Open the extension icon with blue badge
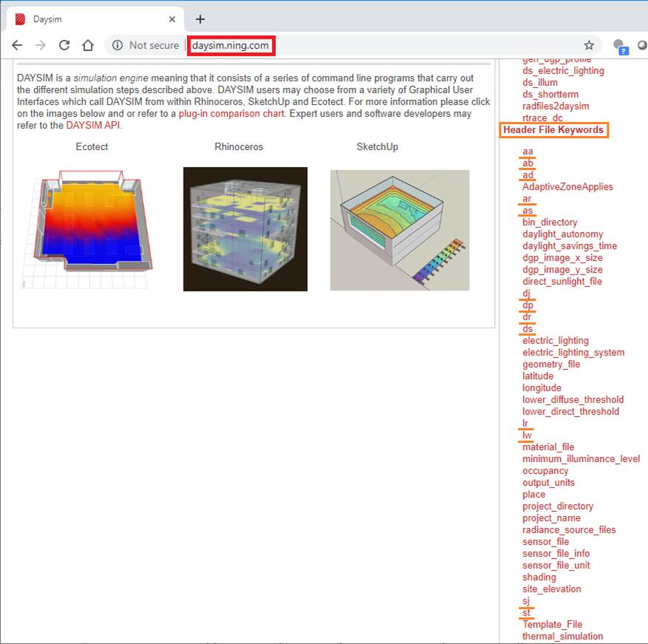 [x=621, y=47]
